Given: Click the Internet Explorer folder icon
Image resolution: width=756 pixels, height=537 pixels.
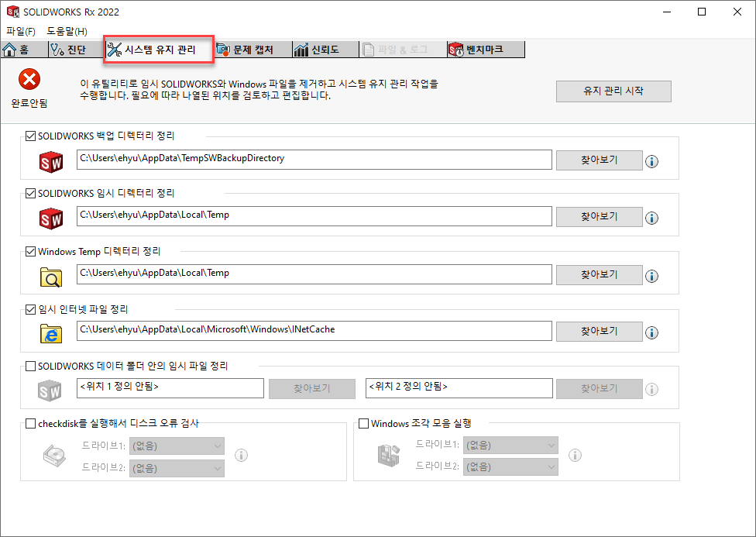Looking at the screenshot, I should coord(51,334).
